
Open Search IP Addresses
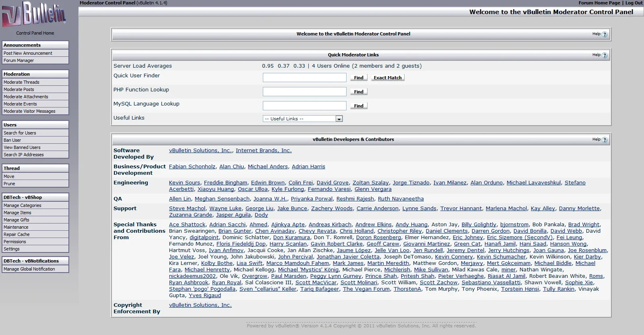tap(35, 155)
